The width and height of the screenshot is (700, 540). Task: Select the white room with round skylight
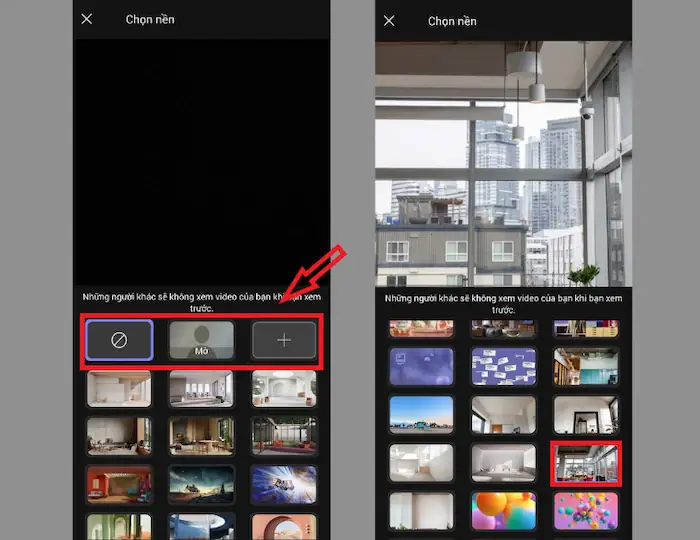pos(284,388)
